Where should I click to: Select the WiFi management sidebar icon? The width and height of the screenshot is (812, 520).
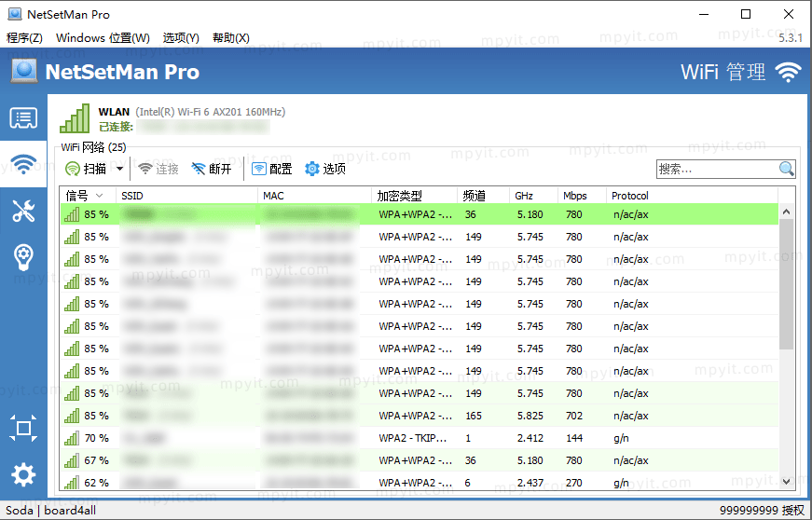(23, 165)
